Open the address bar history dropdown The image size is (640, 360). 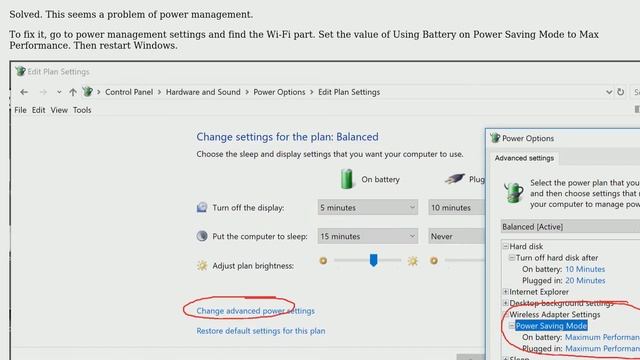coord(609,92)
